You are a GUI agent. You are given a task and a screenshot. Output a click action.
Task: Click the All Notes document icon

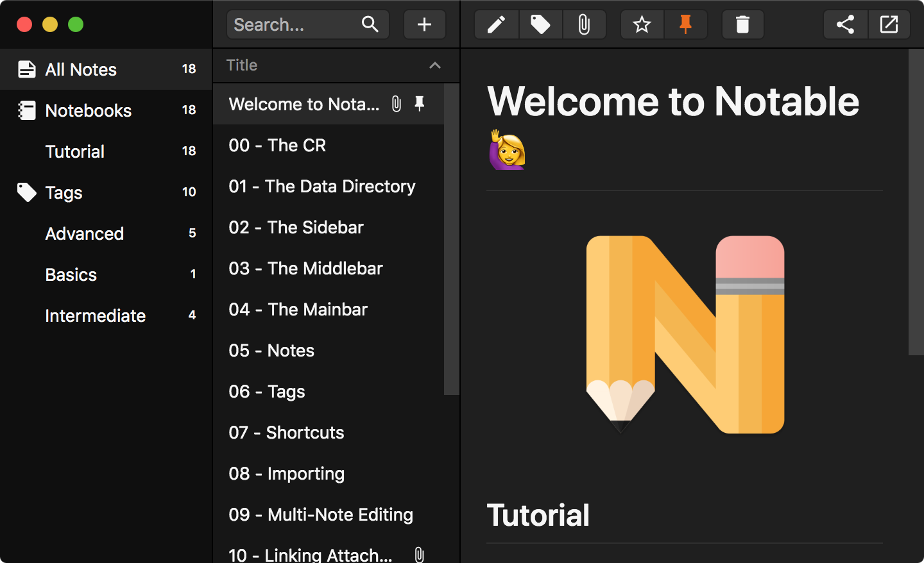(27, 69)
